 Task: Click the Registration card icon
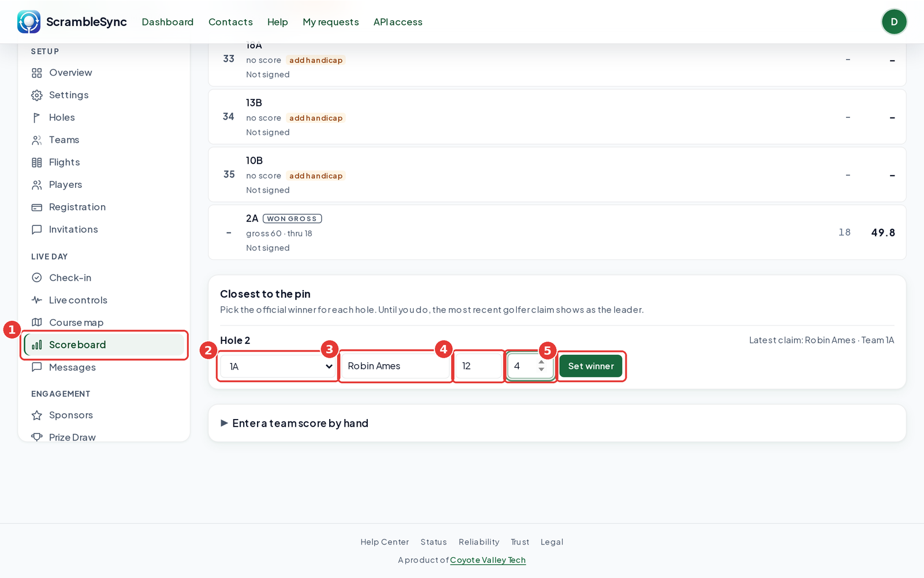point(37,208)
